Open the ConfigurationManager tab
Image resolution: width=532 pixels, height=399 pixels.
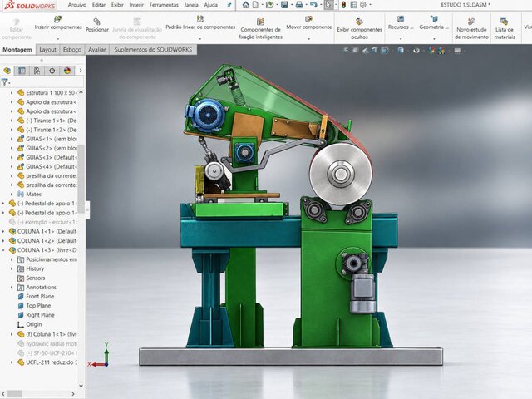click(37, 71)
